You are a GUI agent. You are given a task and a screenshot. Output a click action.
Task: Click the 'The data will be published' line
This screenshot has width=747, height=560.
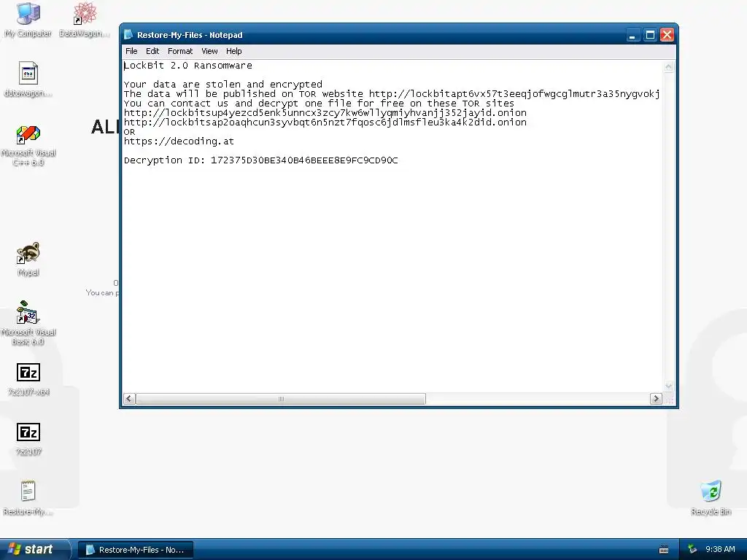click(392, 94)
